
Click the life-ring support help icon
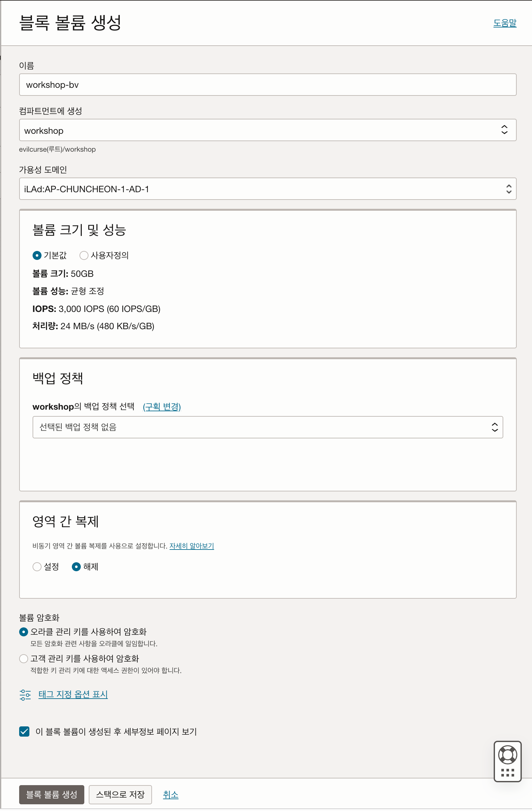tap(507, 754)
